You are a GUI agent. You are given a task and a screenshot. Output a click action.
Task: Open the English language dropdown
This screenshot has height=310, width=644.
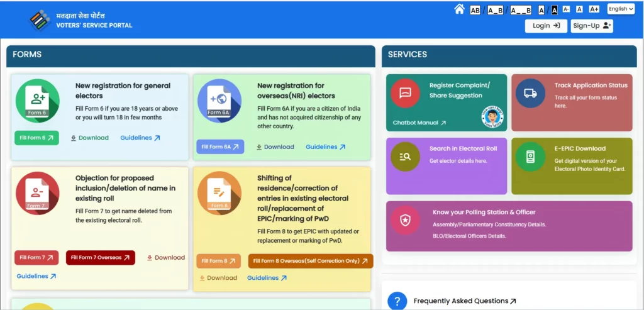click(x=621, y=9)
